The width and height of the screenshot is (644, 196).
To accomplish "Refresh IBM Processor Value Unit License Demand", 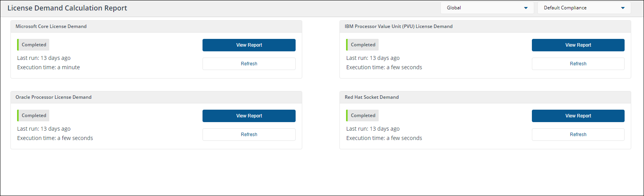I will click(578, 64).
